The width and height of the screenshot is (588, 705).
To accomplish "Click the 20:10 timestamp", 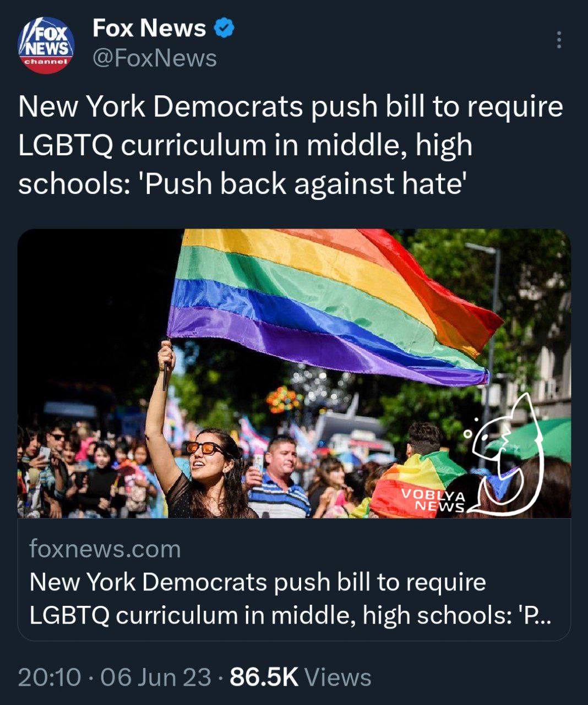I will coord(50,677).
